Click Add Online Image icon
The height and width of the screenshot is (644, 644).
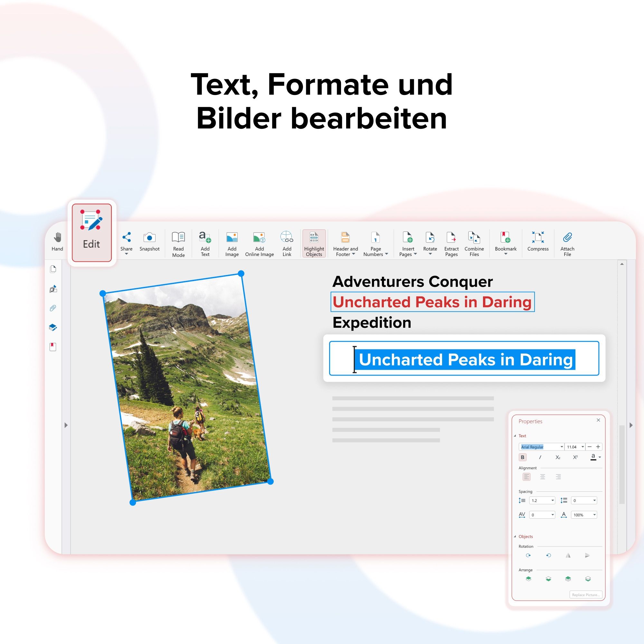pyautogui.click(x=259, y=238)
